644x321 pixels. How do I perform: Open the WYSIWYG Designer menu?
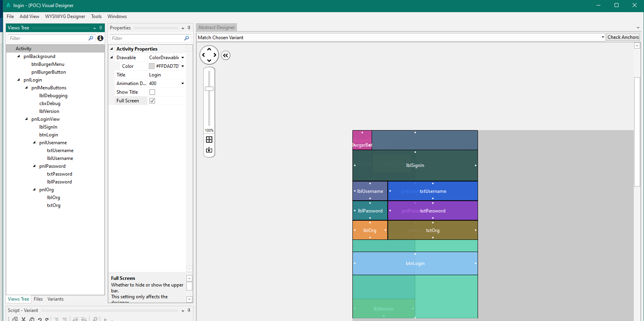pyautogui.click(x=65, y=16)
